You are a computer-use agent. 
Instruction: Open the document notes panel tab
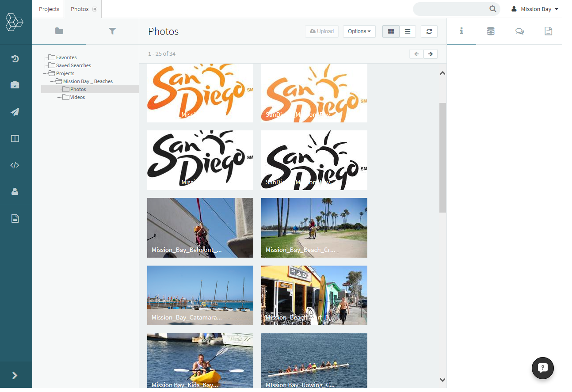pyautogui.click(x=549, y=31)
